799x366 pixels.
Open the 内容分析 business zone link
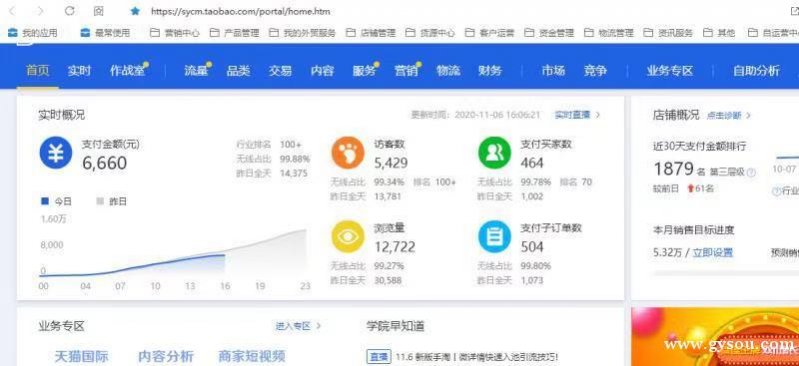click(x=166, y=356)
